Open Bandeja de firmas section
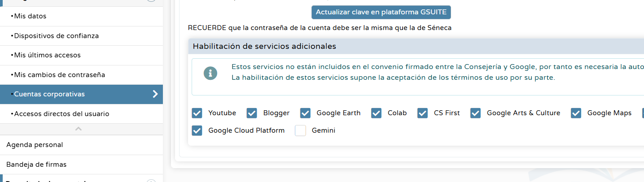 click(x=36, y=165)
